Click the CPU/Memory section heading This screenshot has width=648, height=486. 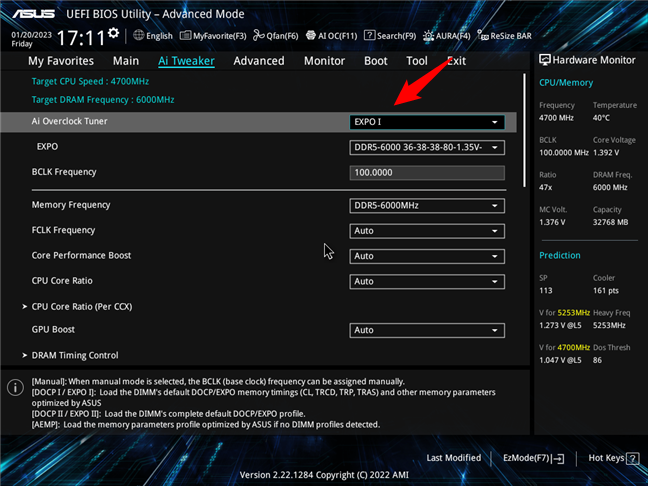(566, 83)
